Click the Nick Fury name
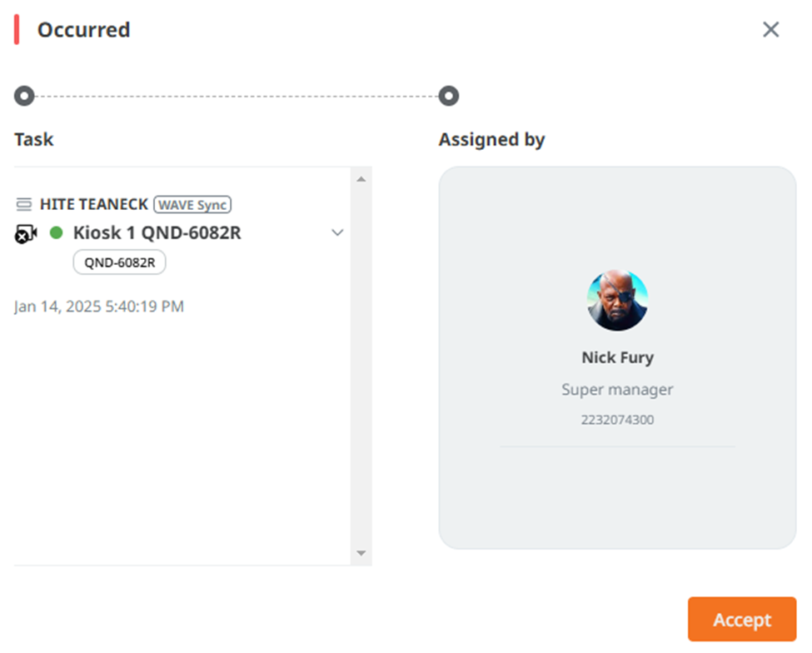 click(617, 357)
